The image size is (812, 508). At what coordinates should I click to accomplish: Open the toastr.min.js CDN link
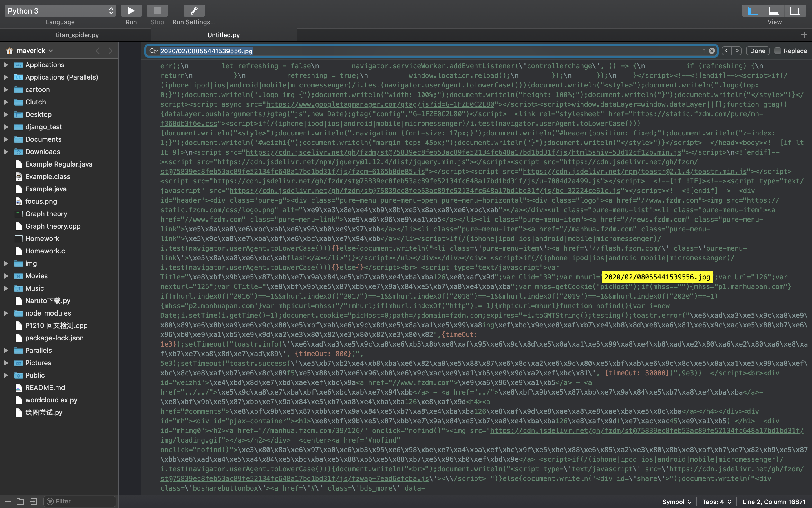point(634,172)
